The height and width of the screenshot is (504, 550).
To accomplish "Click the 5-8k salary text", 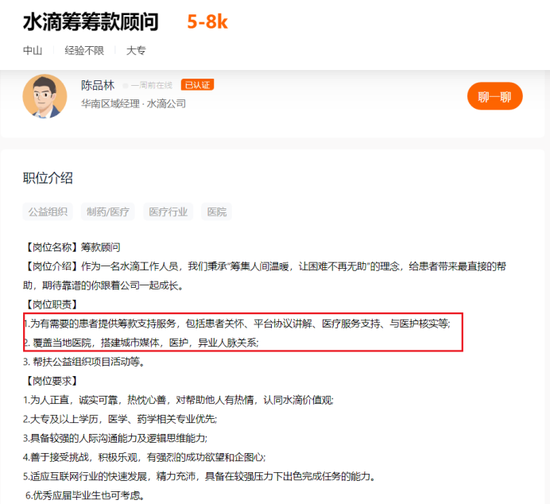I will pyautogui.click(x=207, y=22).
